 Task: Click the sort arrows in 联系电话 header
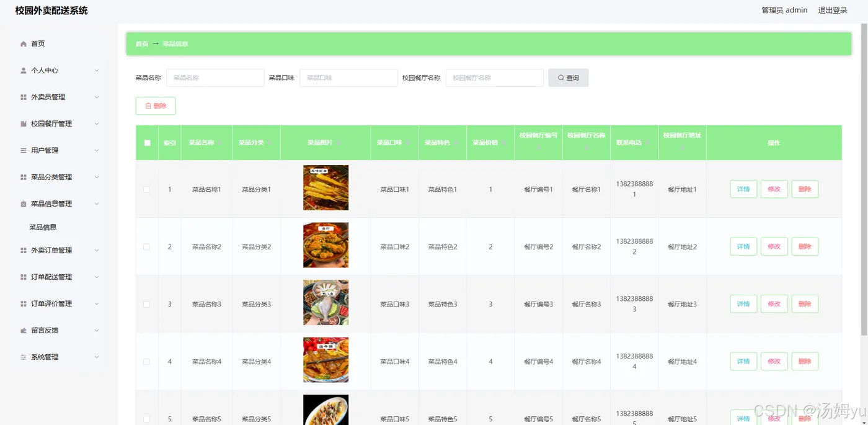647,143
